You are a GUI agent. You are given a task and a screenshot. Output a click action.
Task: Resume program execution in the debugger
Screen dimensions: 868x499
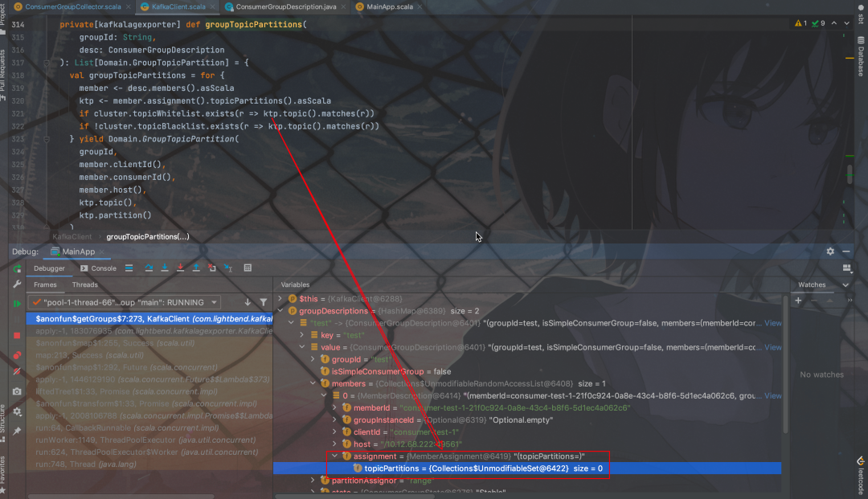coord(17,302)
